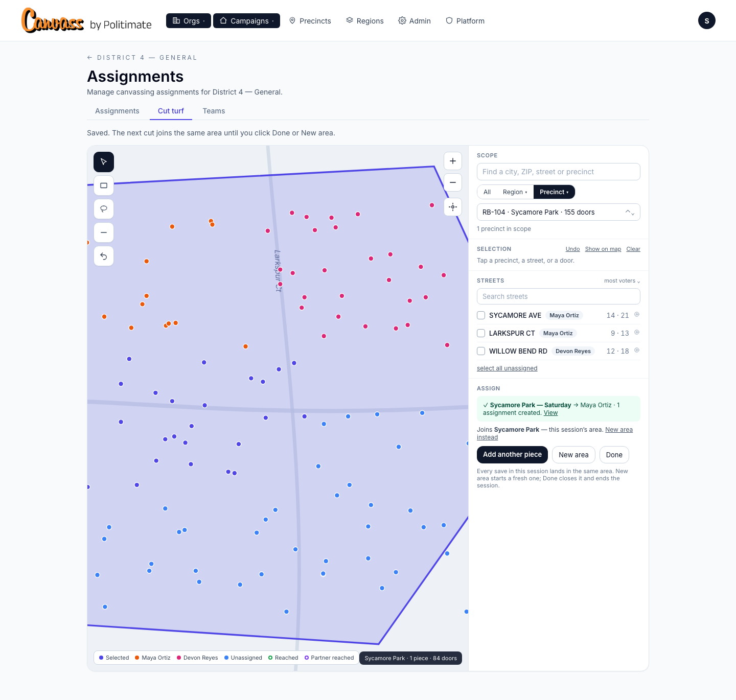Viewport: 736px width, 700px height.
Task: Zoom out the map with minus
Action: pos(453,182)
